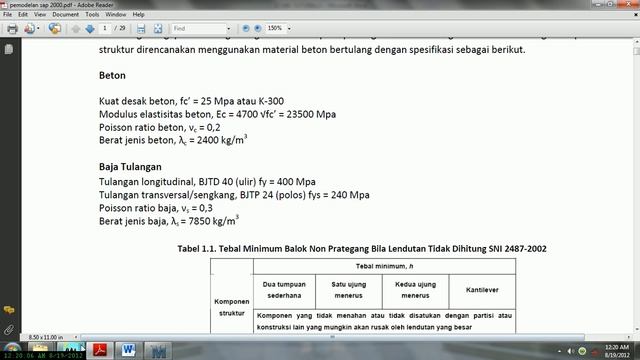640x360 pixels.
Task: Click the Tulangan longitudinal line
Action: pos(207,182)
